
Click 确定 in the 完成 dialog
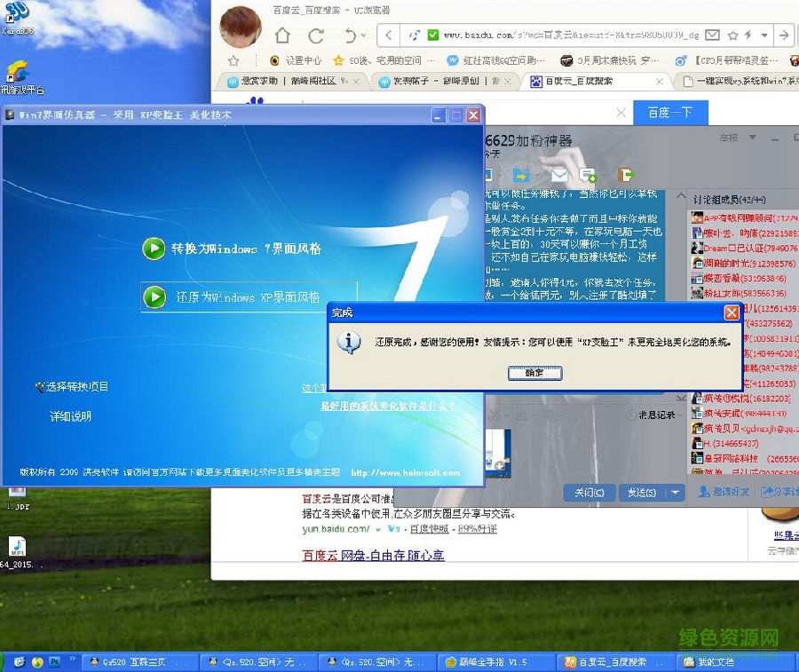click(534, 373)
